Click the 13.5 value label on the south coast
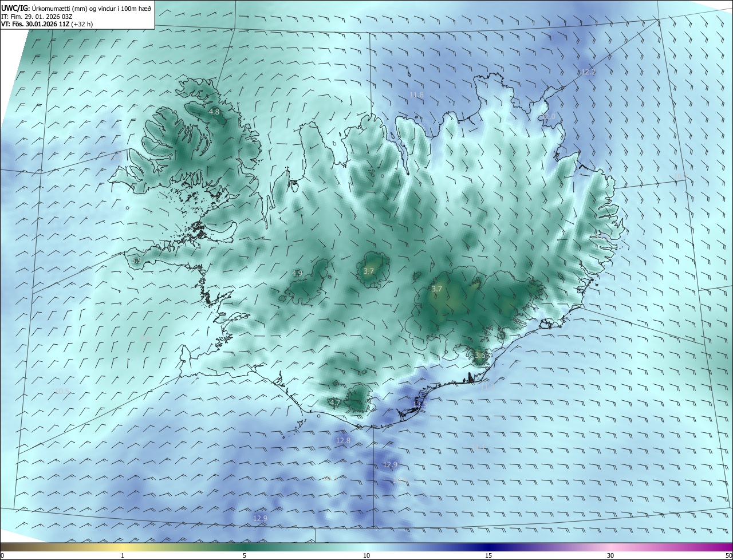The height and width of the screenshot is (560, 733). click(x=420, y=405)
